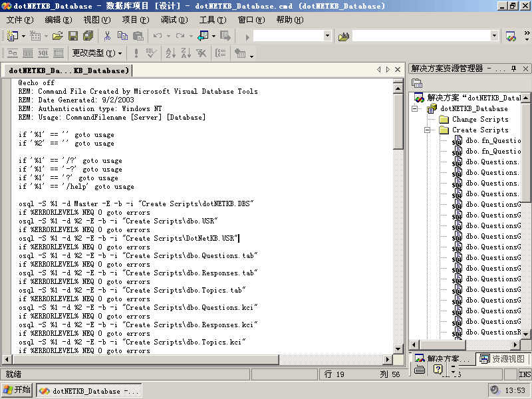Click the Navigate Backward icon
The width and height of the screenshot is (532, 399).
[x=203, y=36]
